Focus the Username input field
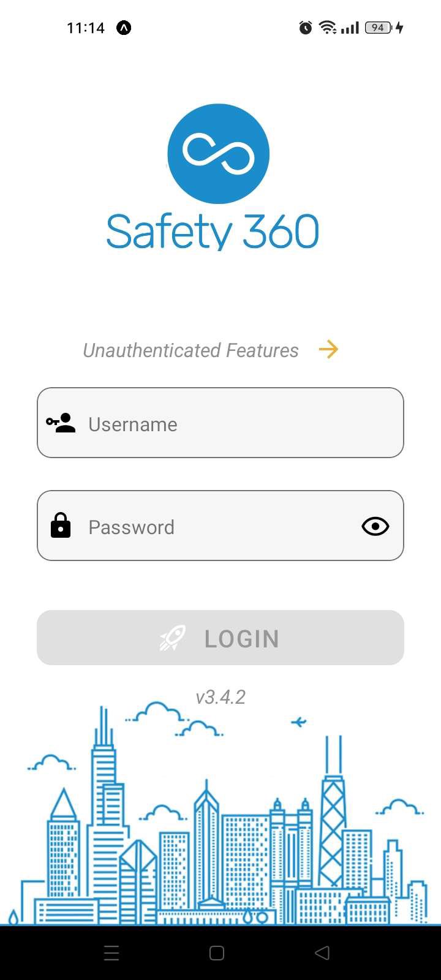This screenshot has width=441, height=980. pyautogui.click(x=221, y=423)
